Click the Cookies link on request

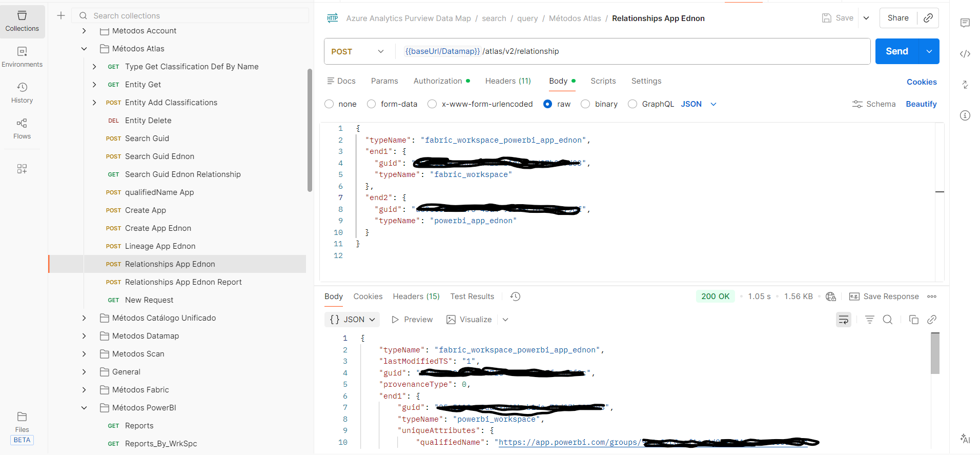click(922, 82)
